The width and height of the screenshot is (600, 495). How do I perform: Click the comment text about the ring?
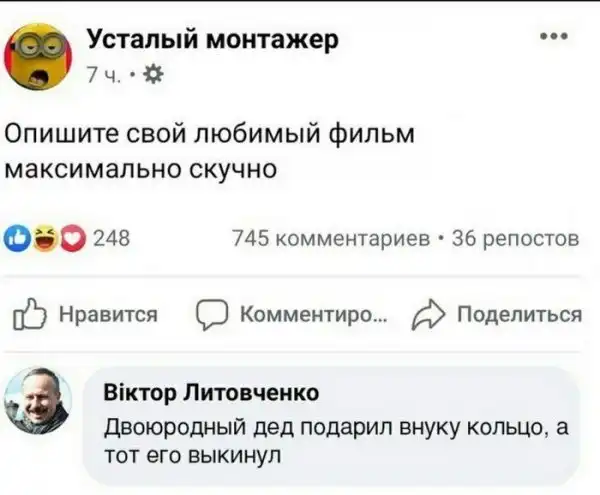pyautogui.click(x=335, y=442)
